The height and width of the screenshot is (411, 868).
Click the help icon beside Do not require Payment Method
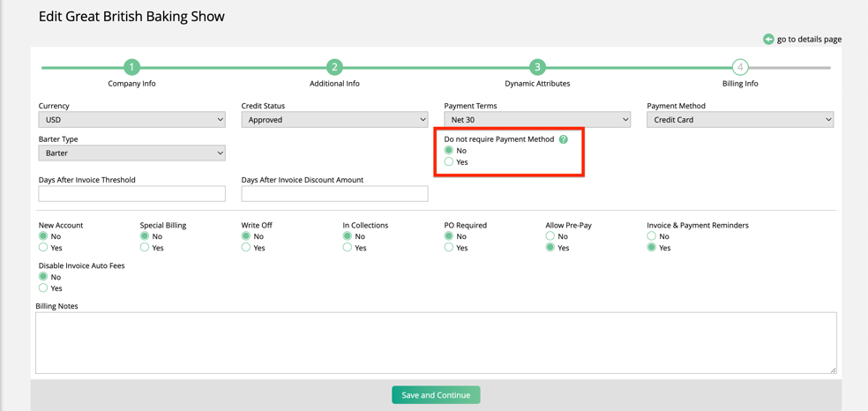click(564, 139)
